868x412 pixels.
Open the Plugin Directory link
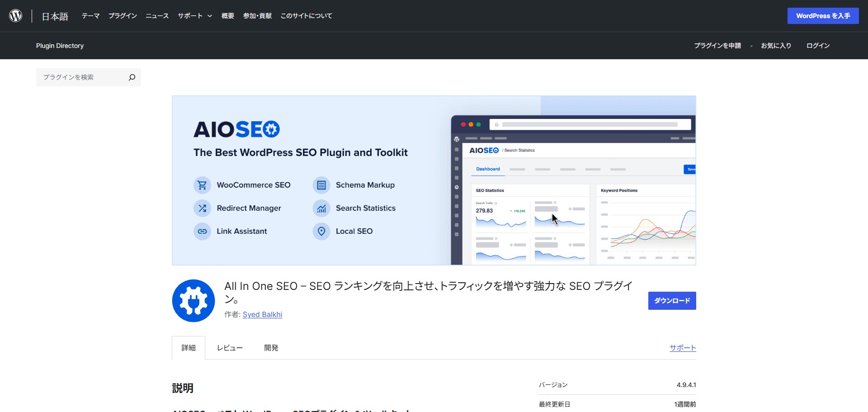60,46
